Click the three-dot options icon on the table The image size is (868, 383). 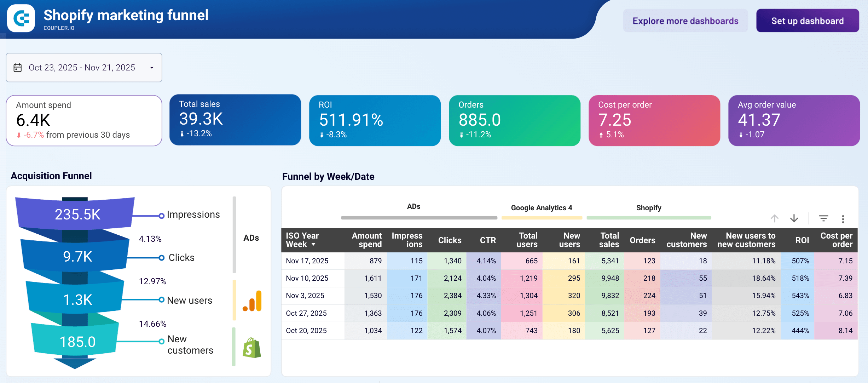click(844, 218)
